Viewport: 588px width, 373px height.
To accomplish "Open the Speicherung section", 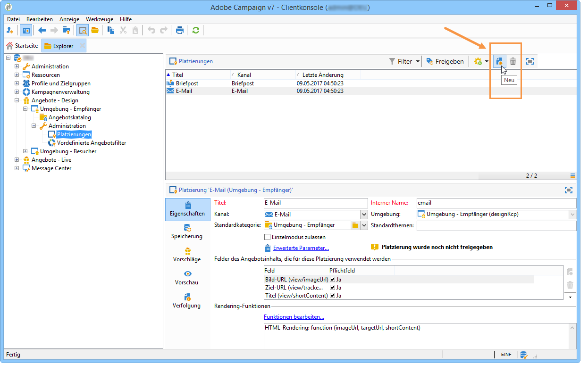I will [x=187, y=231].
